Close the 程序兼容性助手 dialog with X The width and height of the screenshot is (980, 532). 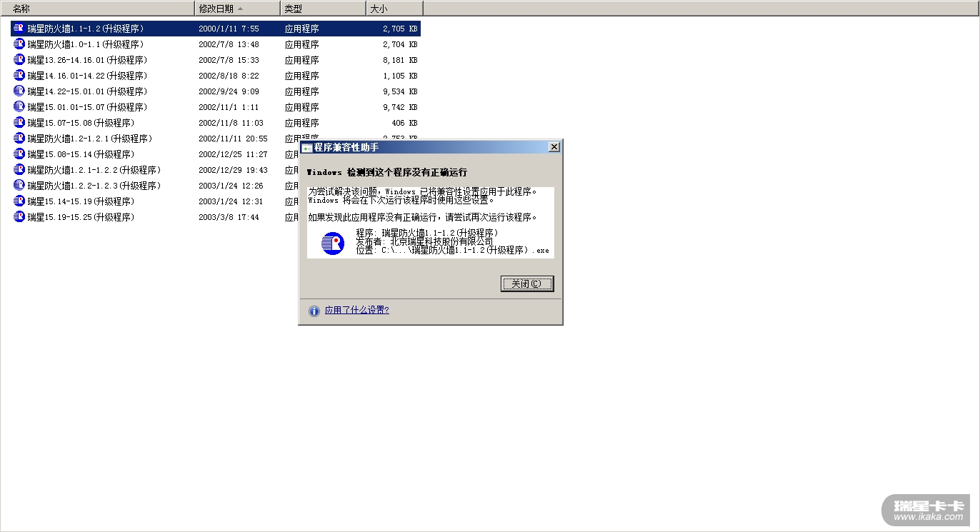[x=554, y=147]
